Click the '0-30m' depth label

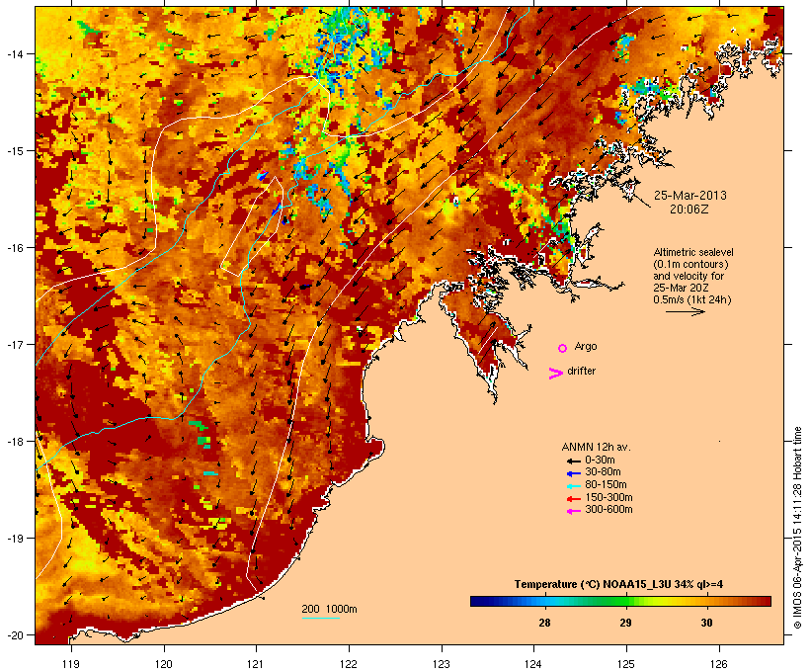600,461
